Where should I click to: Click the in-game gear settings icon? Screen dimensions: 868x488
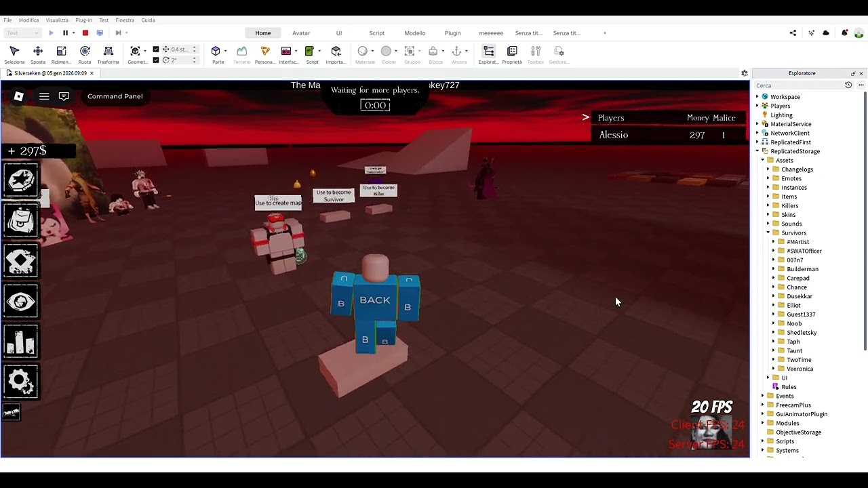coord(20,382)
